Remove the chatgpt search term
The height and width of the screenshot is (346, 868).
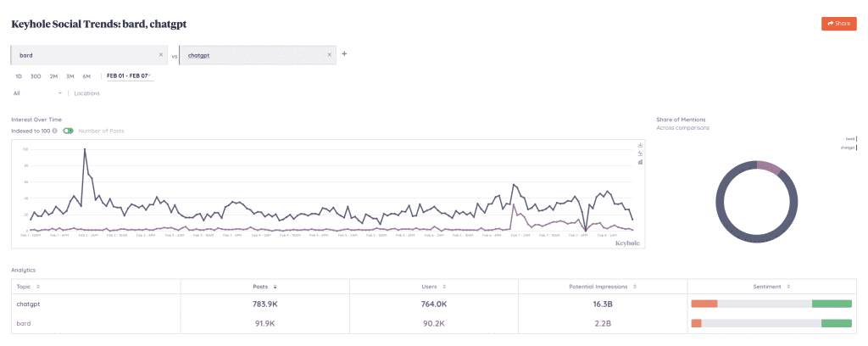330,55
